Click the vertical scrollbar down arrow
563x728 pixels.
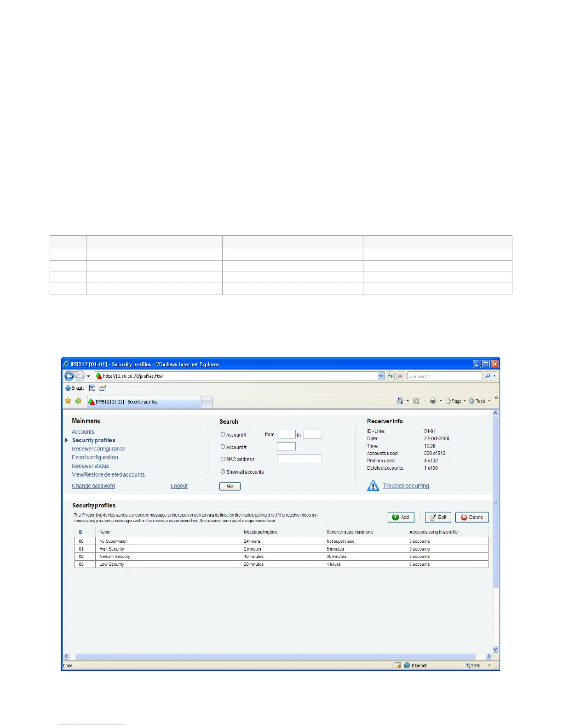tap(495, 649)
